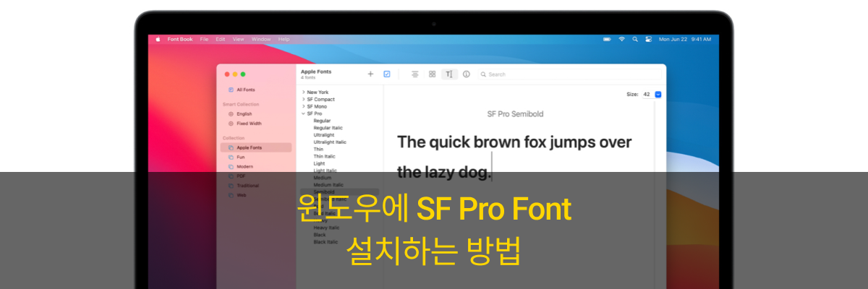Select the English smart collection label
The image size is (868, 289).
click(x=244, y=114)
